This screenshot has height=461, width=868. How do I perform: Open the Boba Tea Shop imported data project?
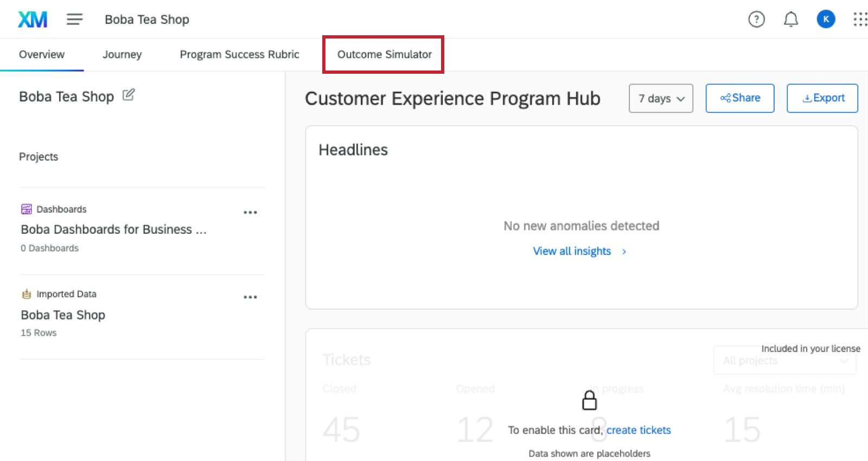point(63,315)
